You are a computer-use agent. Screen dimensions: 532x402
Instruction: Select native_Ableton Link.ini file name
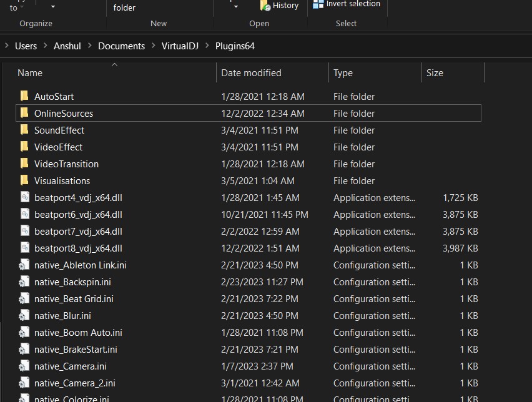pyautogui.click(x=81, y=265)
